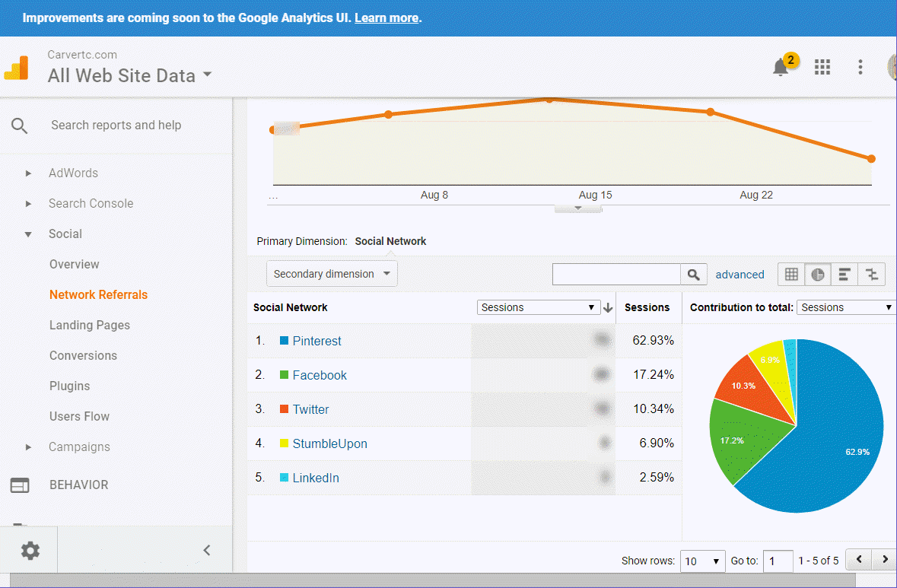Switch to Percentage pie view
The image size is (897, 588).
[x=817, y=275]
